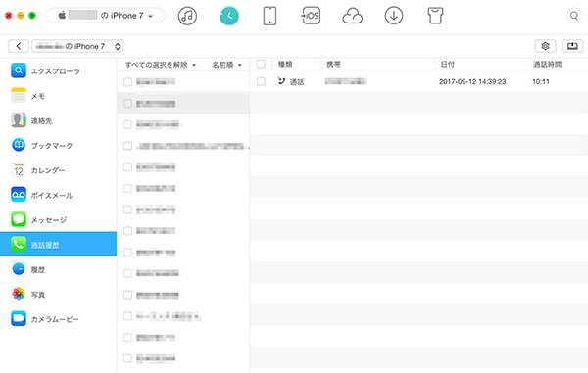Click the search magnifier icon
588x373 pixels.
tap(573, 16)
